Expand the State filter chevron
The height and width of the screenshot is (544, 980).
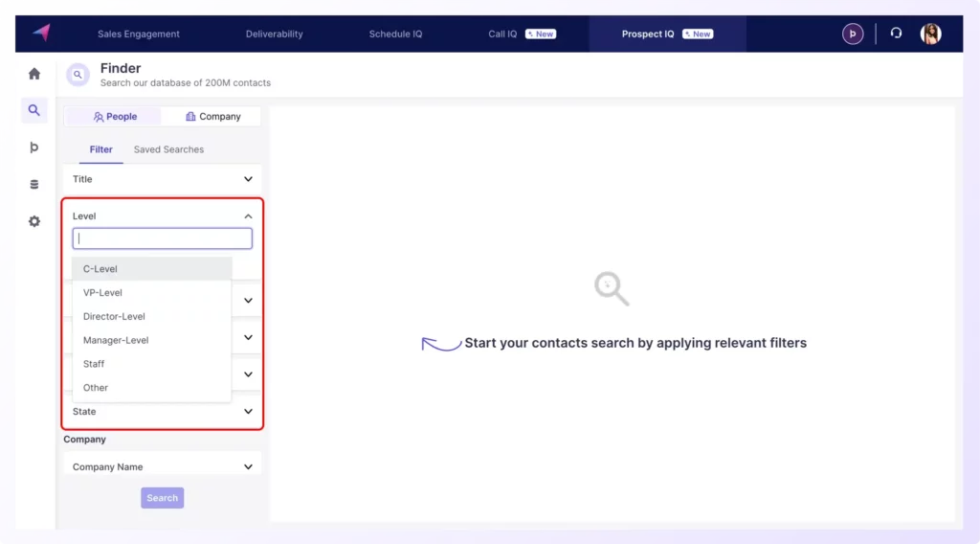(248, 412)
